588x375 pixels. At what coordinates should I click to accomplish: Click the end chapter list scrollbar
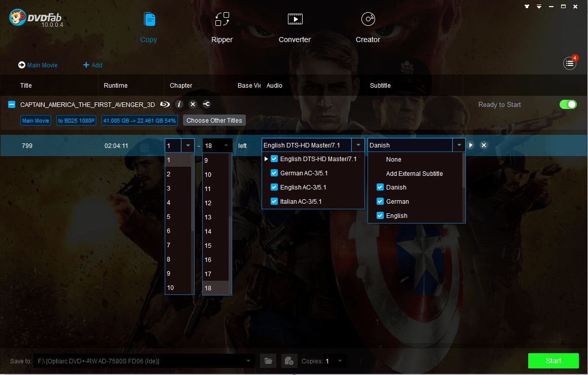[230, 255]
